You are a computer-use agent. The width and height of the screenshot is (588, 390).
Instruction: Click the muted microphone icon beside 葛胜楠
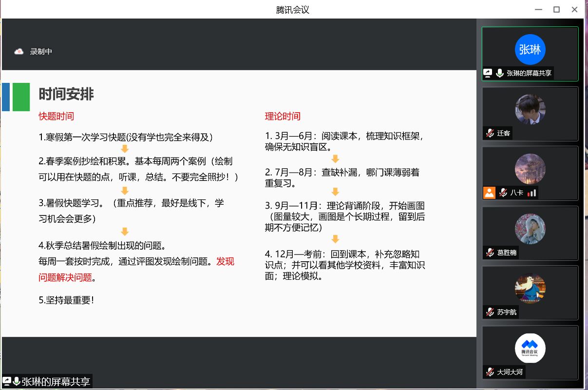coord(490,253)
